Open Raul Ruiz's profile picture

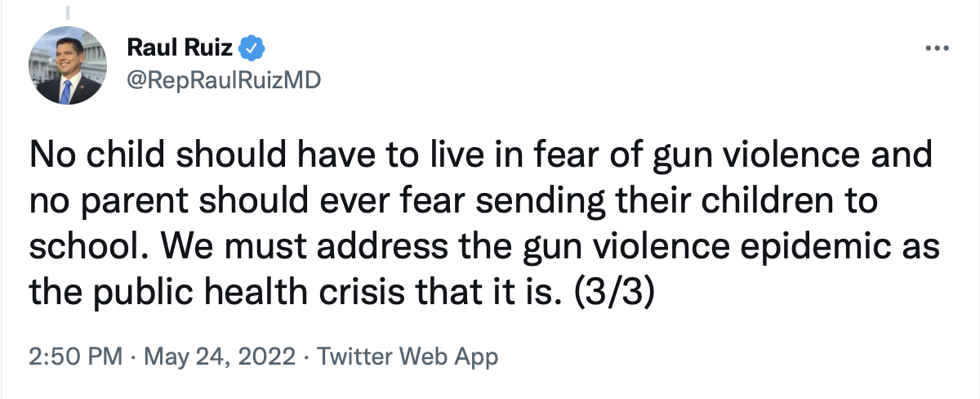click(x=68, y=65)
